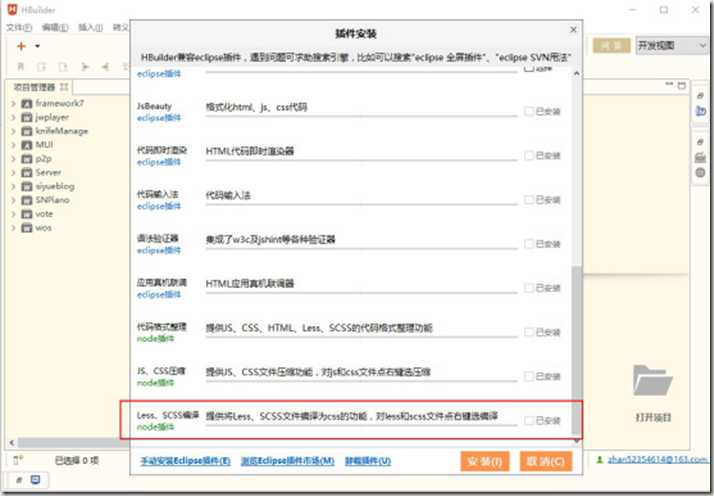Click the 已选择 0 项 status text
Screen dimensions: 714x496
point(76,460)
